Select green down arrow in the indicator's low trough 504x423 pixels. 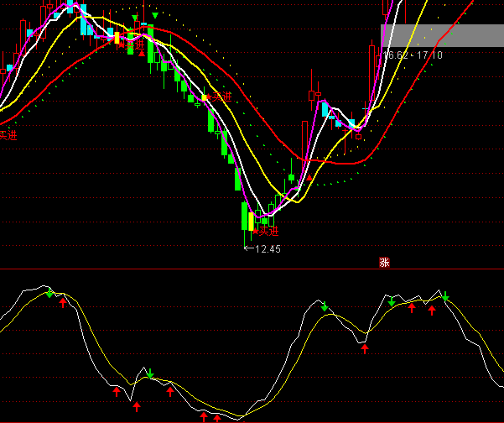tap(150, 374)
